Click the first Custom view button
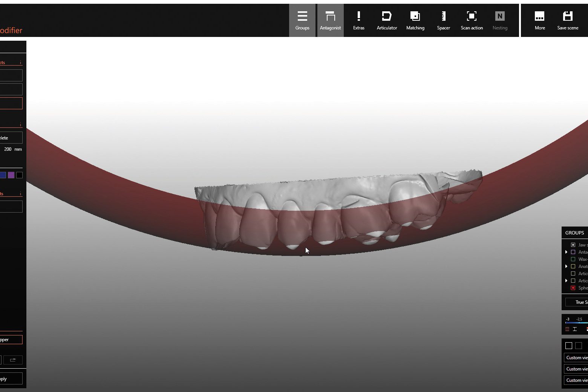 pos(576,358)
